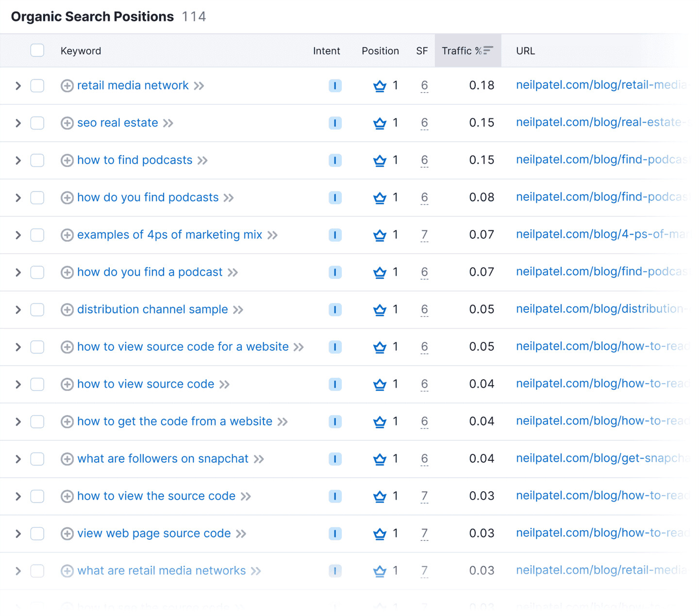699x616 pixels.
Task: Open the 'distribution channel sample' keyword link
Action: point(152,309)
